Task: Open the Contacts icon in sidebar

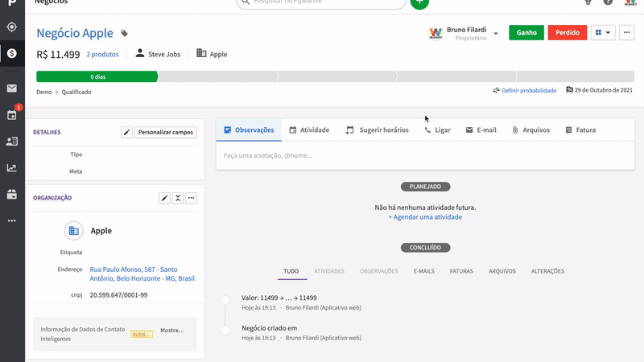Action: pyautogui.click(x=12, y=142)
